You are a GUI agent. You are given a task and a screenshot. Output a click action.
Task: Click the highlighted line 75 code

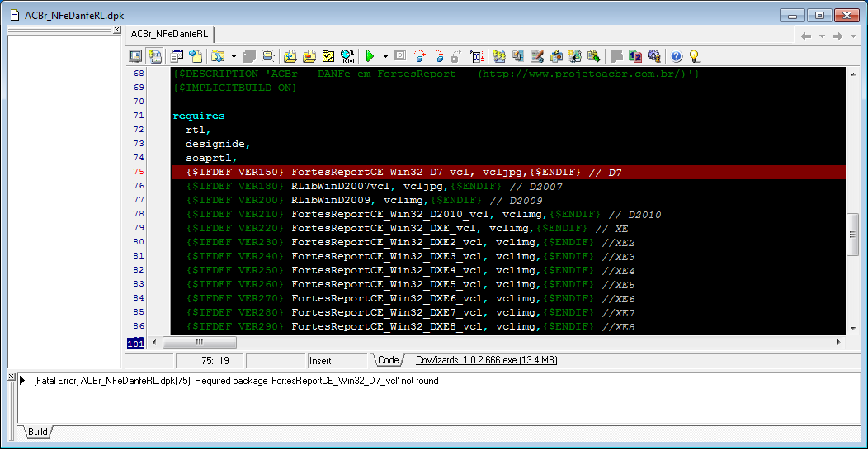pos(508,173)
